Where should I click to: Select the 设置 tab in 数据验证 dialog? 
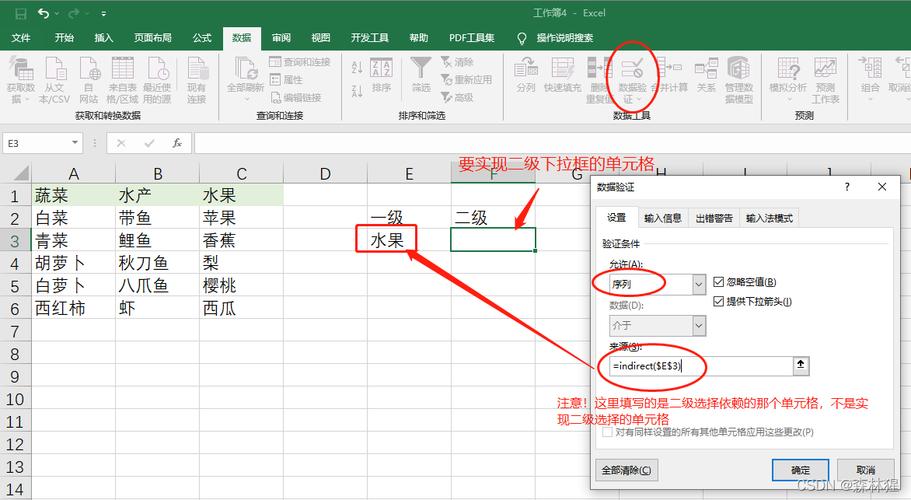pyautogui.click(x=616, y=217)
